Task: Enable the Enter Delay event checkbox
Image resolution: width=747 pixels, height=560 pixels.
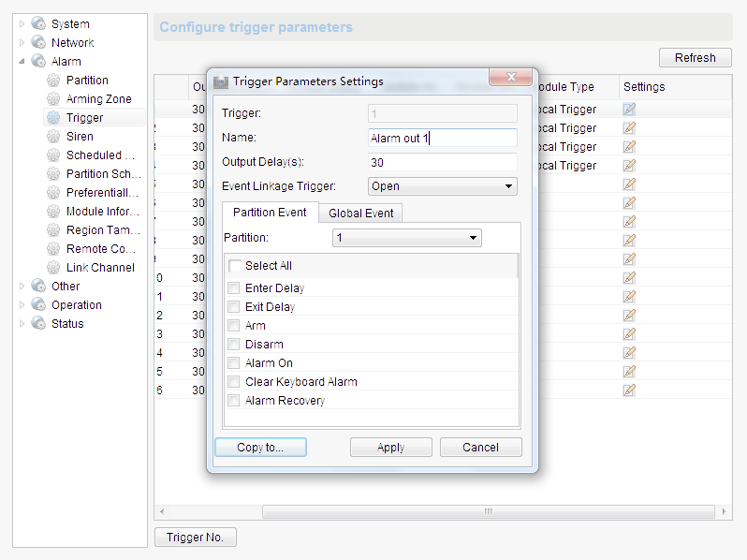Action: coord(233,287)
